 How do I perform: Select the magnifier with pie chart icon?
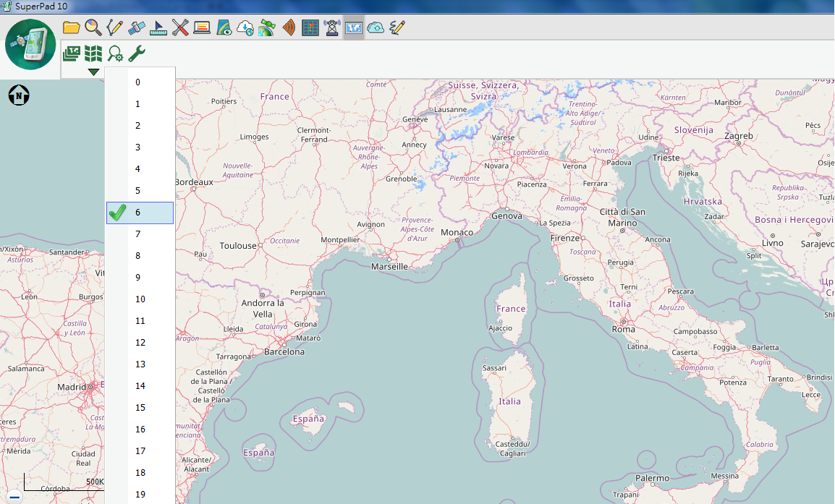93,27
